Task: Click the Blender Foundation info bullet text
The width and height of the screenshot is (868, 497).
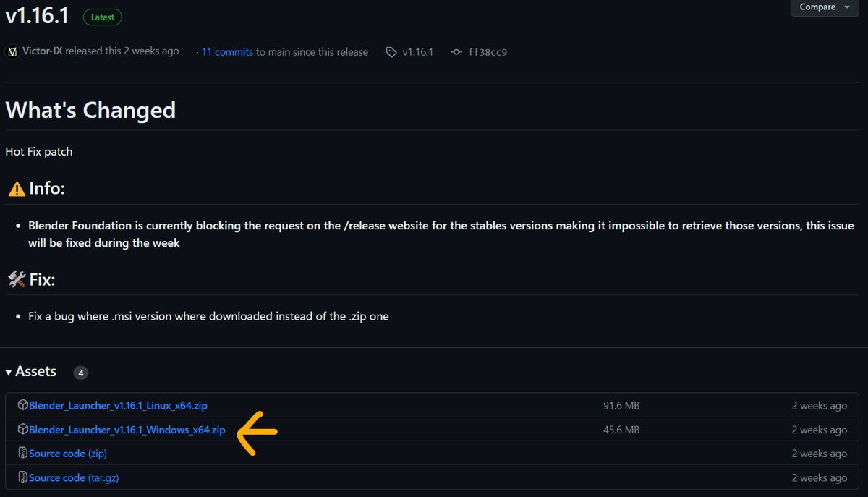Action: pyautogui.click(x=441, y=234)
